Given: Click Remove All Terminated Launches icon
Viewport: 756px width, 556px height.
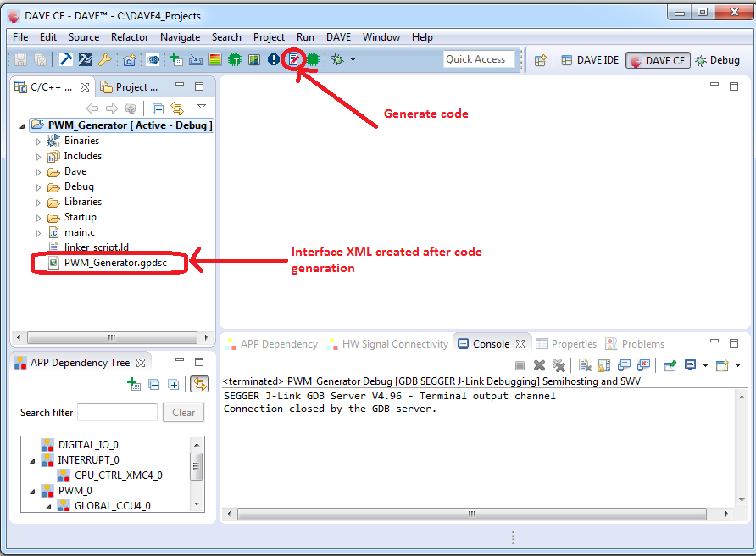Looking at the screenshot, I should point(559,365).
